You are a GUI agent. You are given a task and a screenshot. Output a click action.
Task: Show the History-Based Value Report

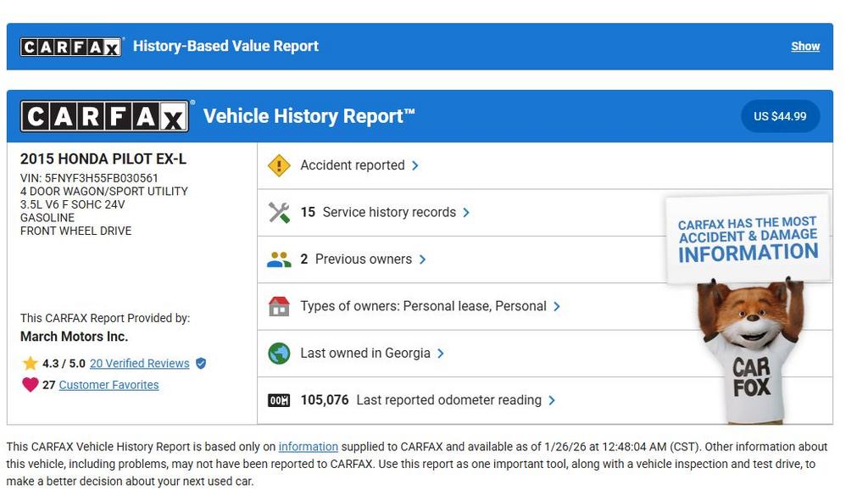804,47
